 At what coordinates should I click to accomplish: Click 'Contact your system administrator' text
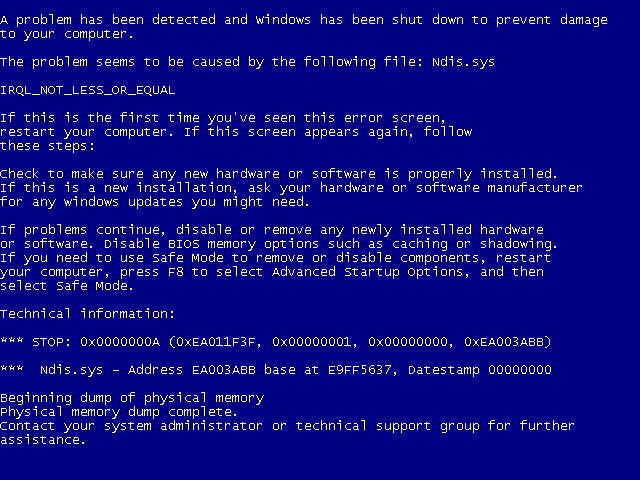[131, 426]
